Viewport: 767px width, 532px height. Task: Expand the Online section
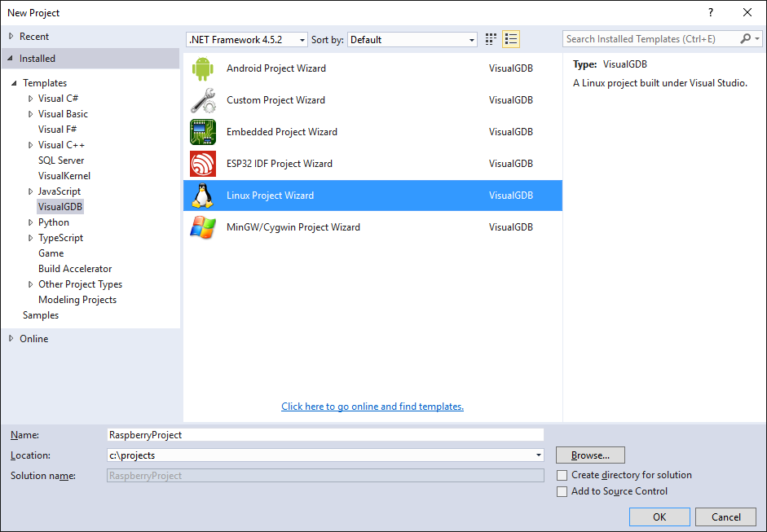(x=11, y=338)
